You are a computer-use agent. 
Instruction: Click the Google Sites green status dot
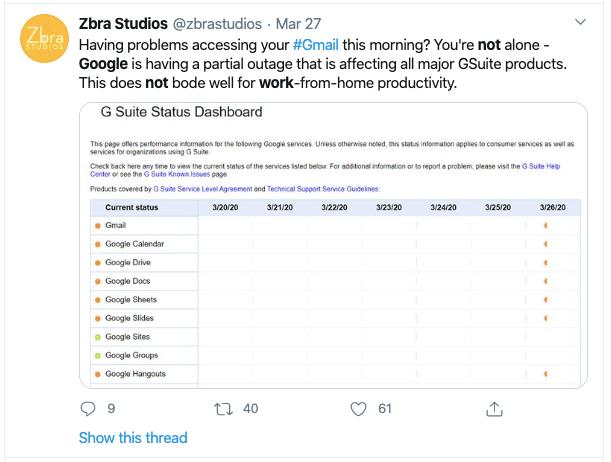click(98, 337)
